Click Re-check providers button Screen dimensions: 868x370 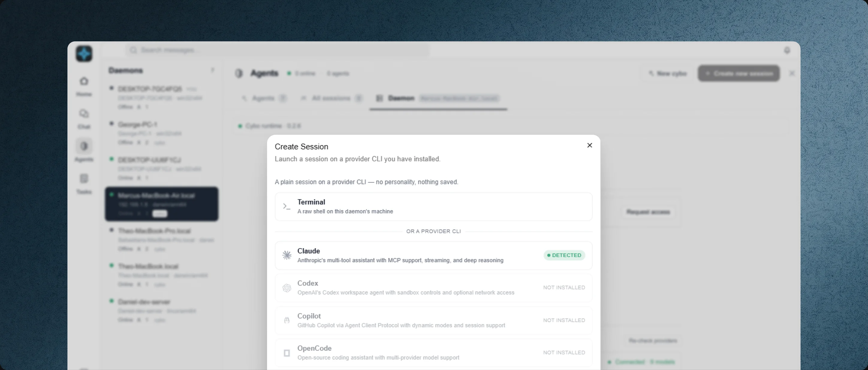click(x=653, y=341)
